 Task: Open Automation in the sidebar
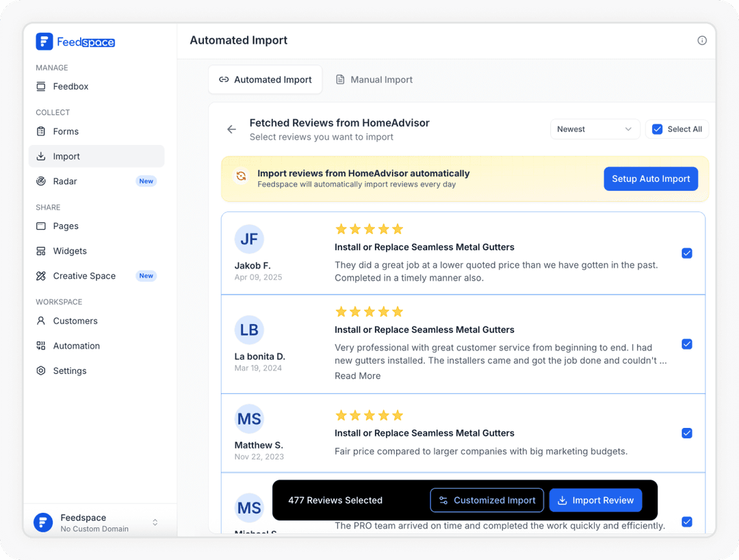[96, 346]
